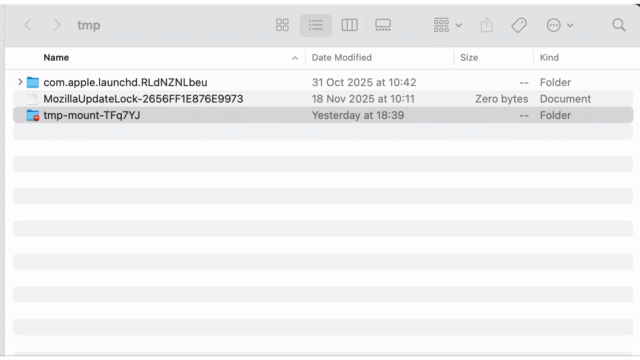The width and height of the screenshot is (640, 360).
Task: Click the Share toolbar icon
Action: point(487,25)
